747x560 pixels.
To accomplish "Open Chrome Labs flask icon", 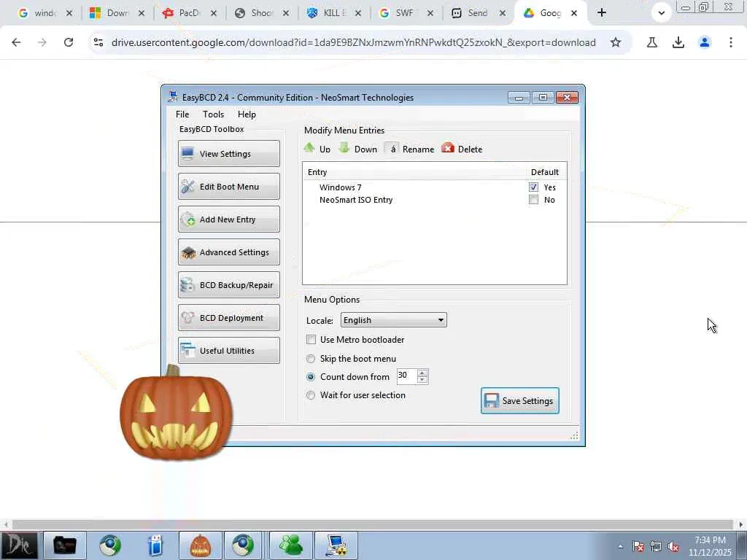I will [652, 42].
